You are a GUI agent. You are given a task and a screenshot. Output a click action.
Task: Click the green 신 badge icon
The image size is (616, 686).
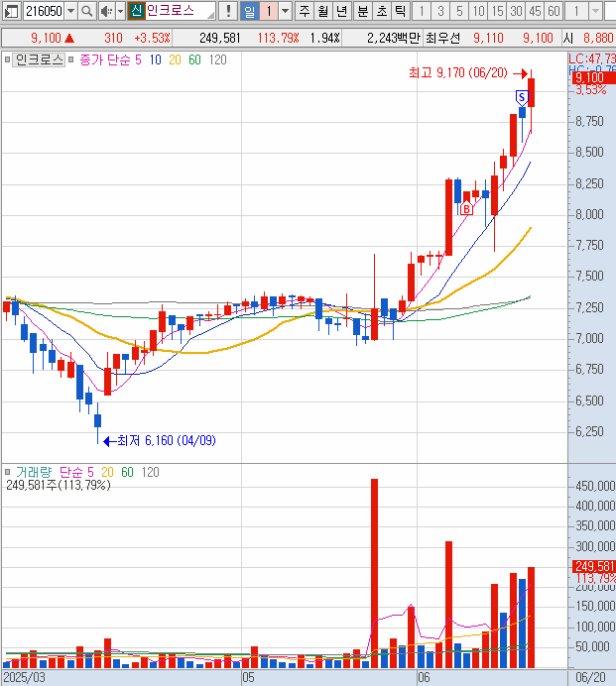click(136, 11)
